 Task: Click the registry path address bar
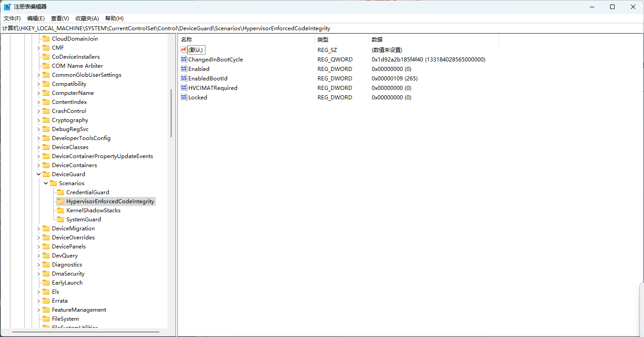click(x=322, y=28)
